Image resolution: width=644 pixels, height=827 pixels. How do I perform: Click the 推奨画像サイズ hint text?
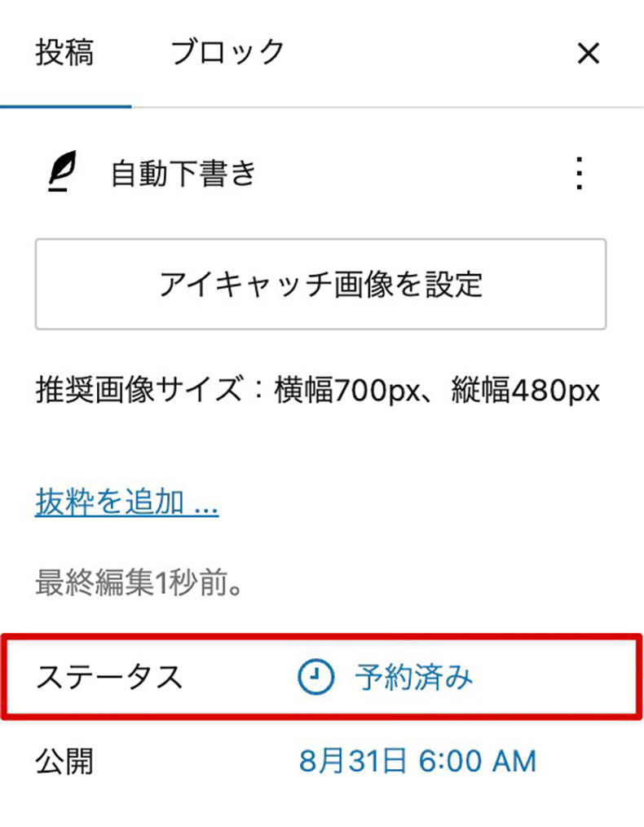click(318, 391)
